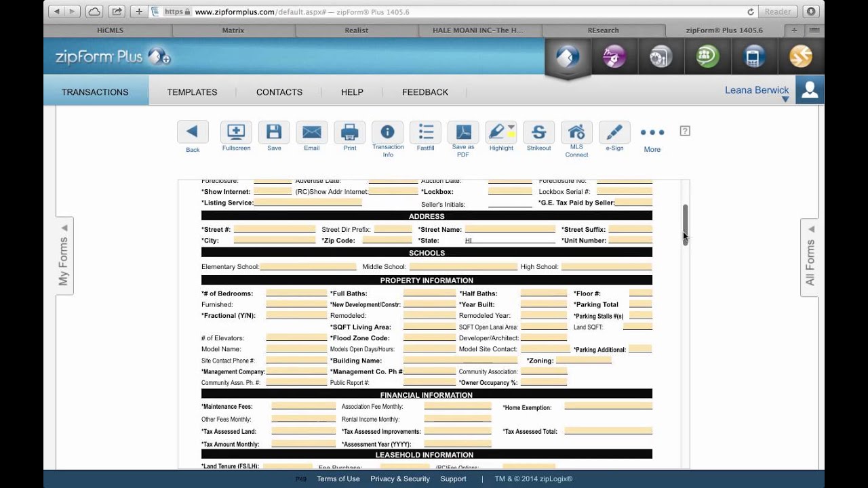Click the Safari Reader button
This screenshot has height=488, width=868.
pyautogui.click(x=778, y=12)
